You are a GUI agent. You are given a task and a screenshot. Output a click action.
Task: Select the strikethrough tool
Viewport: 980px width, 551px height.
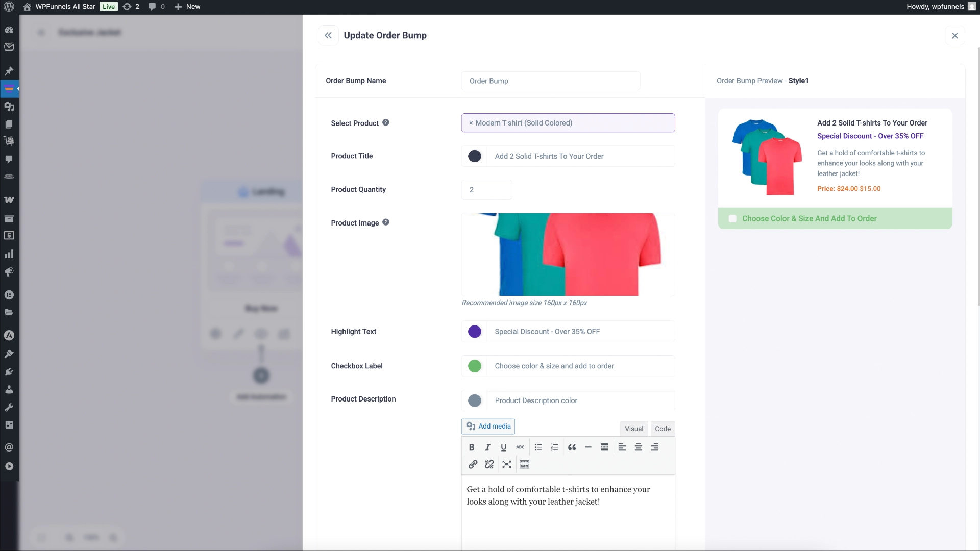[520, 447]
